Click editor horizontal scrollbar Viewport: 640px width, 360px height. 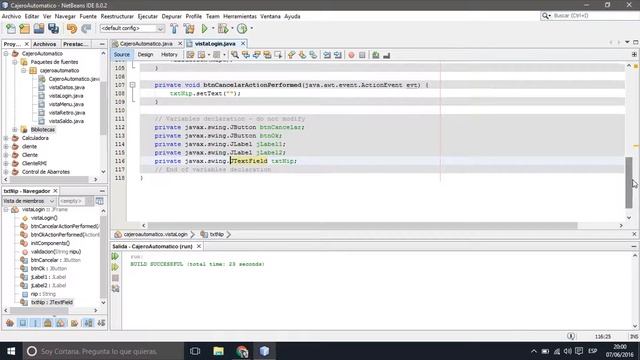(x=362, y=226)
